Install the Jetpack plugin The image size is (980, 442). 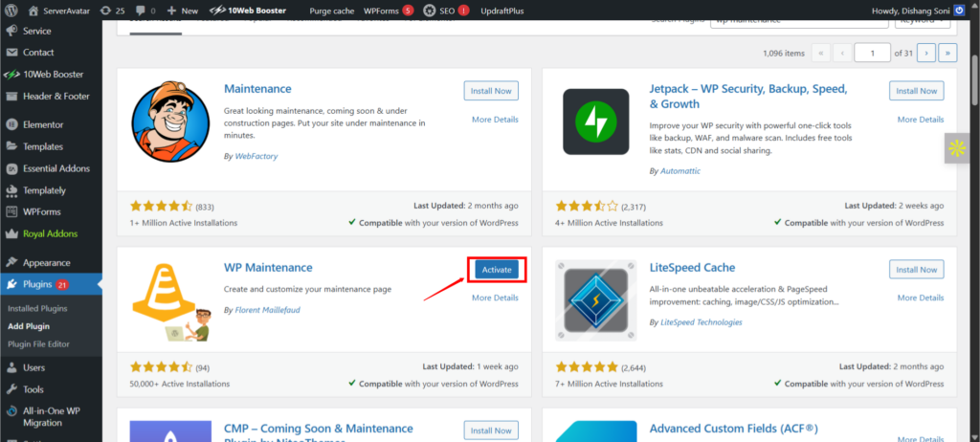pos(916,91)
